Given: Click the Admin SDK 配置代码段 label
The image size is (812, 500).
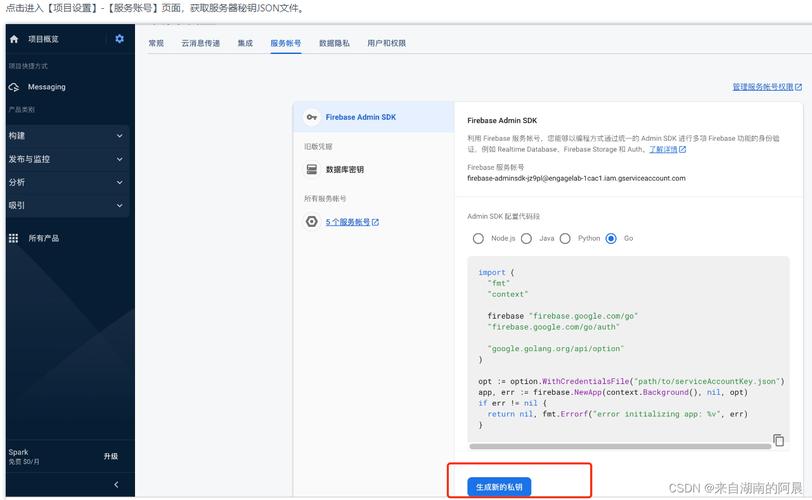Looking at the screenshot, I should pyautogui.click(x=503, y=216).
